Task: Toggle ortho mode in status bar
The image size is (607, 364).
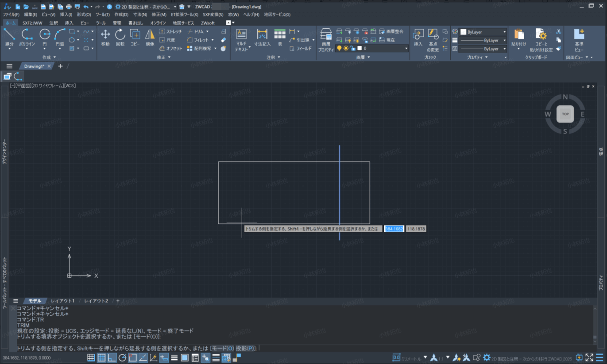Action: (112, 358)
